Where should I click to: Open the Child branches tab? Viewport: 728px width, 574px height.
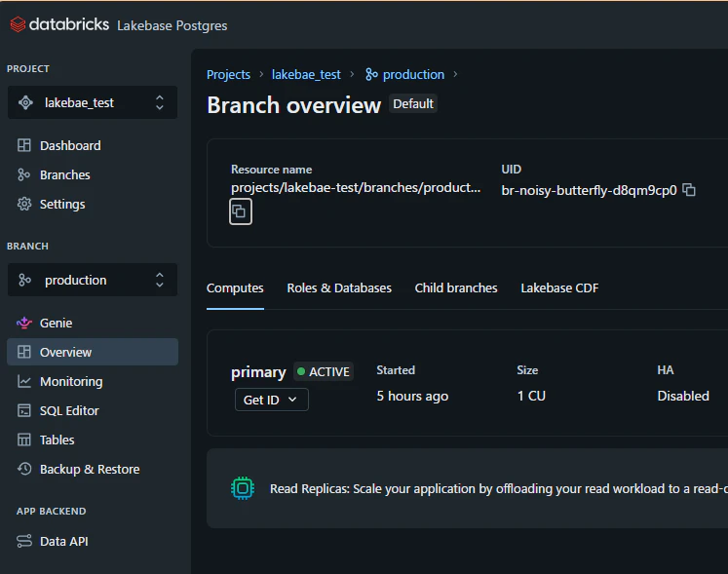coord(456,287)
